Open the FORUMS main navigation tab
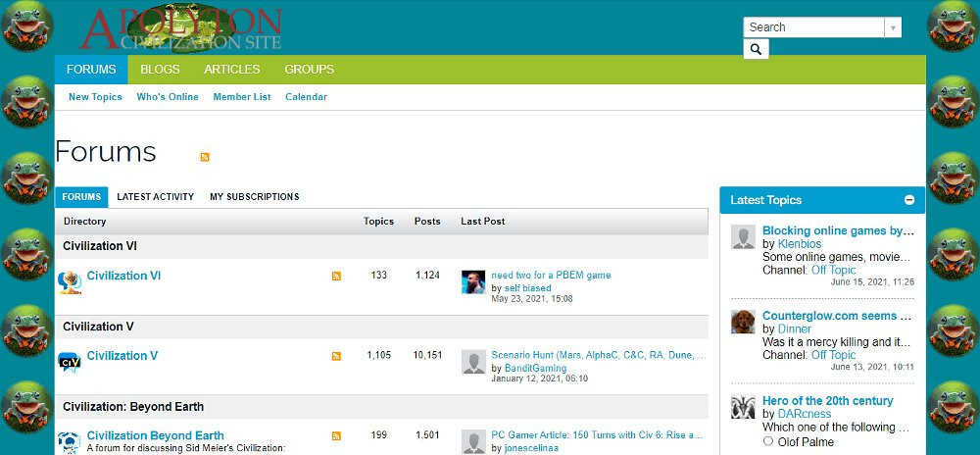The width and height of the screenshot is (980, 455). [91, 70]
